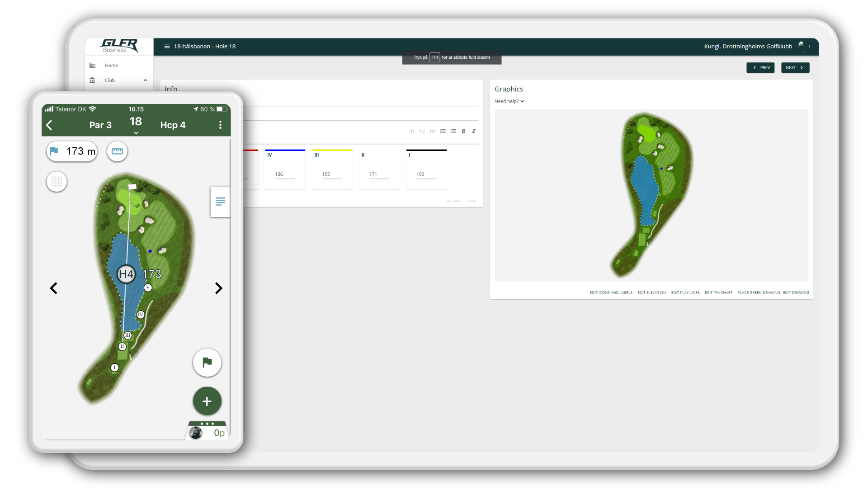Viewport: 868px width, 488px height.
Task: Edit tee I distance field 199
Action: (x=426, y=174)
